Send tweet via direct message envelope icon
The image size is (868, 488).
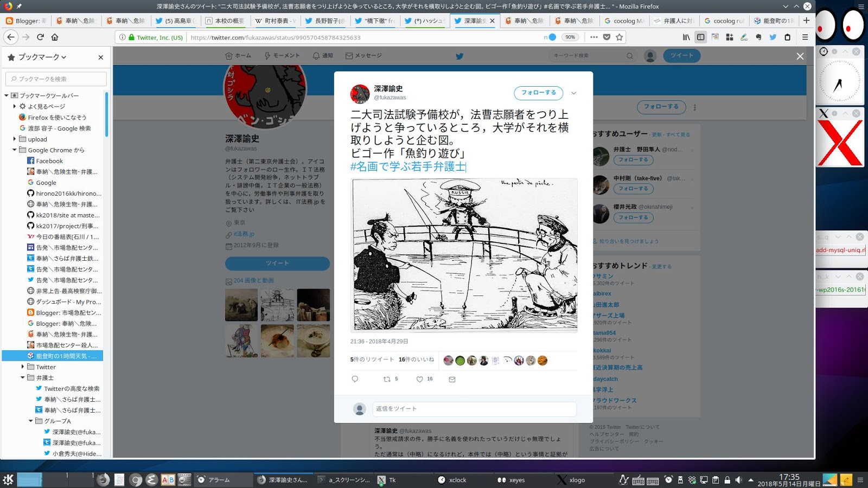click(452, 379)
